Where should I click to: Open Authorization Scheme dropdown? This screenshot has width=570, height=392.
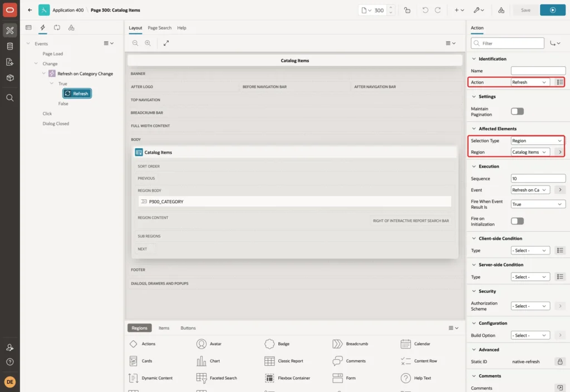530,306
